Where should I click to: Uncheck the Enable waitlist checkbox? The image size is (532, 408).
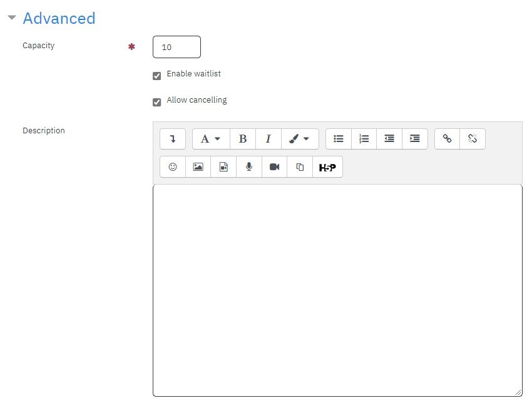coord(156,76)
